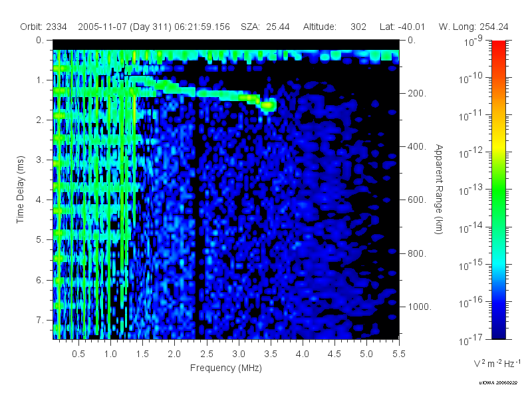
Task: Click the 'Lat: -40.01' text
Action: coord(402,27)
